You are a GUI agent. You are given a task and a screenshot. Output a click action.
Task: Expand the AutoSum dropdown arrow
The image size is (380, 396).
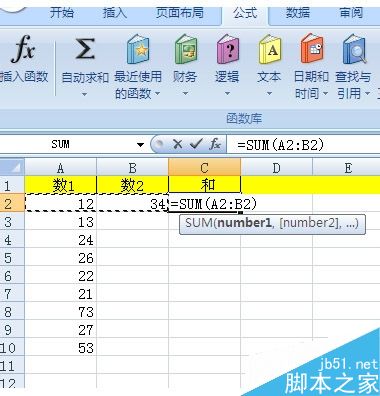click(x=85, y=94)
